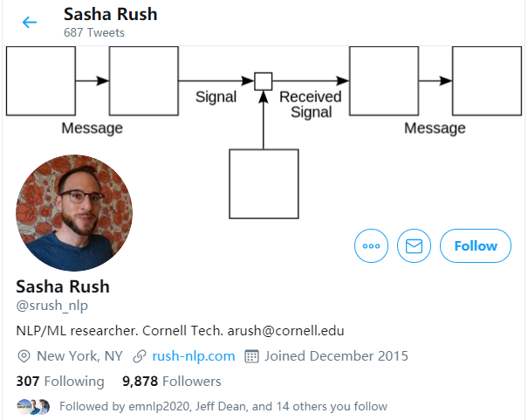Click the Sasha Rush name in top header
This screenshot has width=528, height=420.
[x=110, y=15]
